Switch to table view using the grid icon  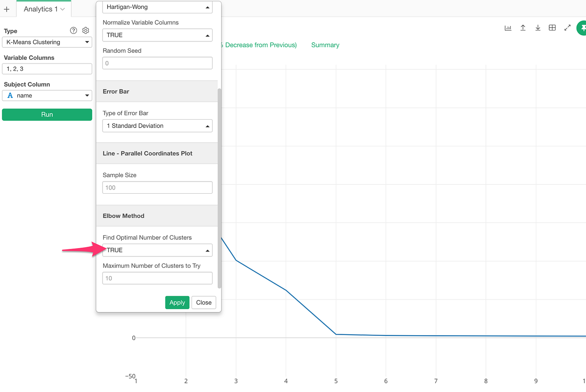click(552, 28)
